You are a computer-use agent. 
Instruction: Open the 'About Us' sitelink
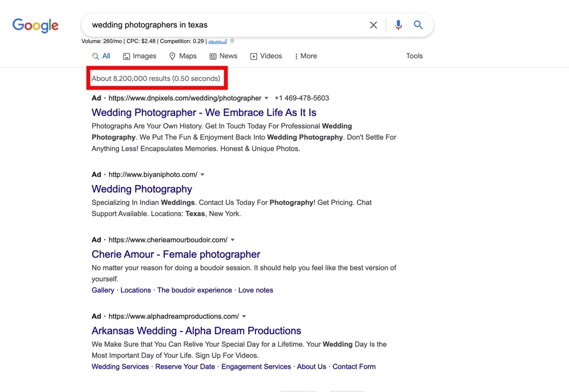click(311, 367)
